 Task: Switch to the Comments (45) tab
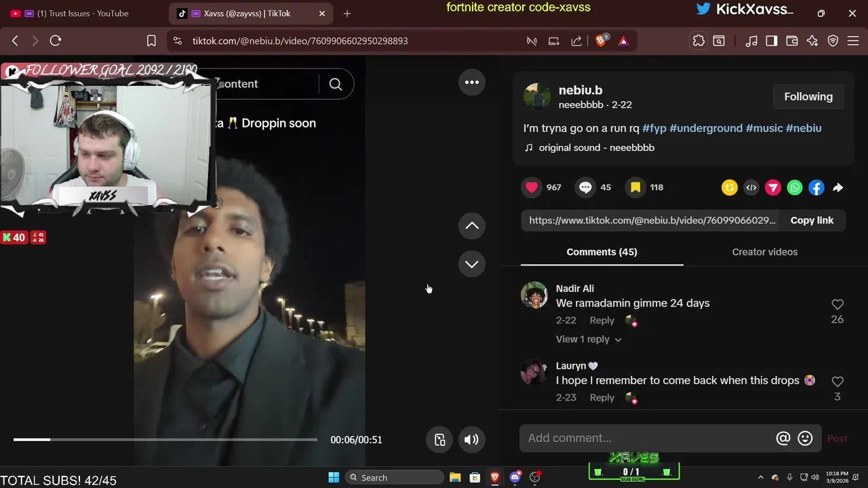click(601, 252)
